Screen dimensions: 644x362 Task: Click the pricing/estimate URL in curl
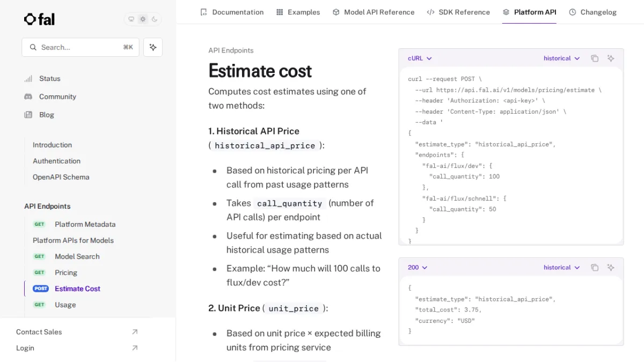coord(515,90)
